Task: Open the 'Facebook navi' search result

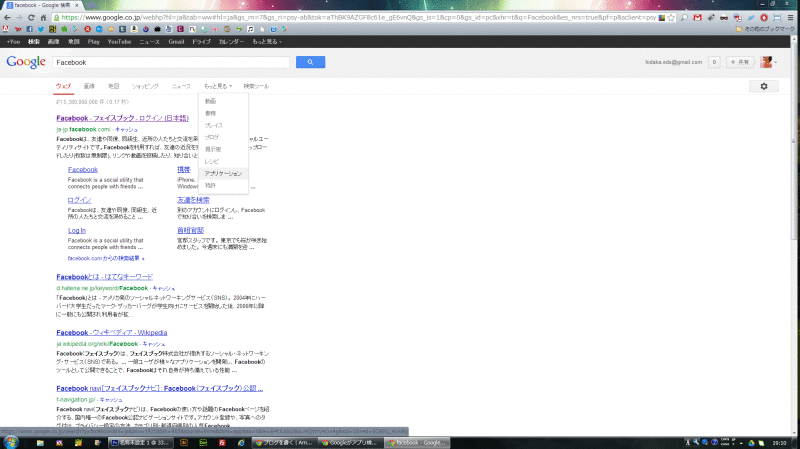Action: 160,388
